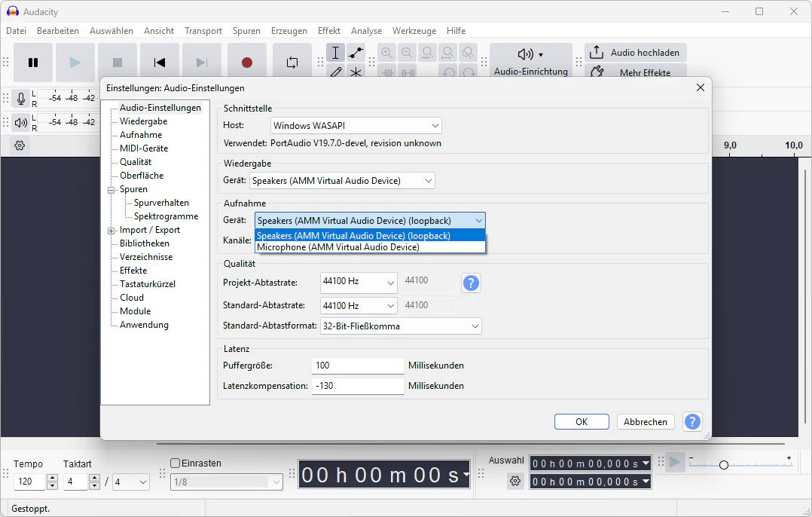Click the recording meter microphone icon
The width and height of the screenshot is (812, 517).
[x=21, y=98]
